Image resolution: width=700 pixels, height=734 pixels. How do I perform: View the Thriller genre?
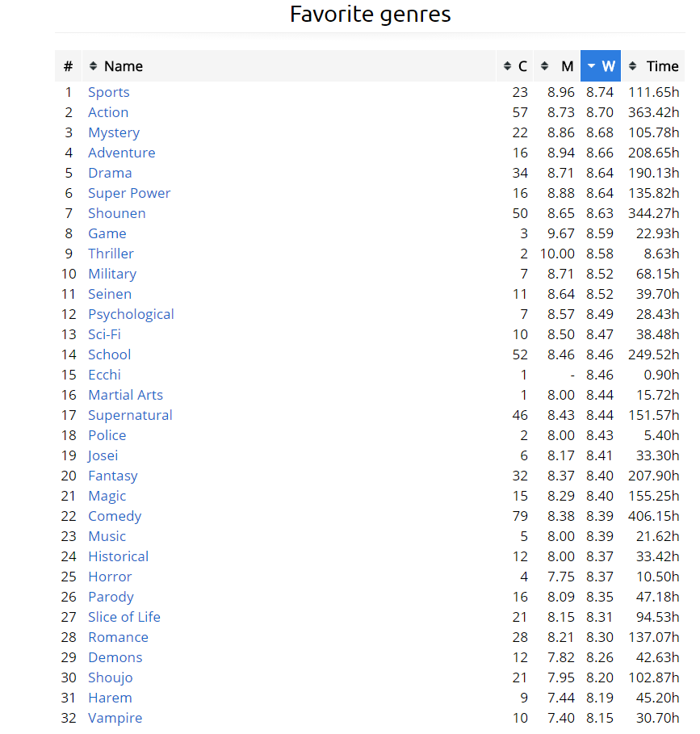click(x=111, y=254)
